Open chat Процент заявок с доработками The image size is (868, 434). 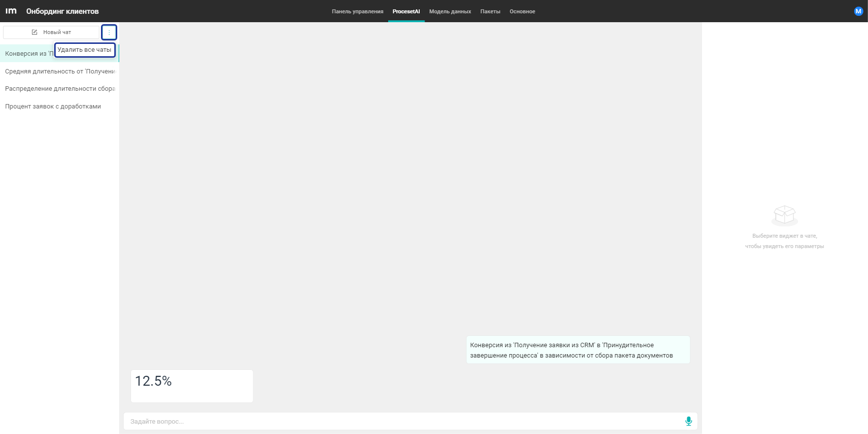tap(60, 106)
